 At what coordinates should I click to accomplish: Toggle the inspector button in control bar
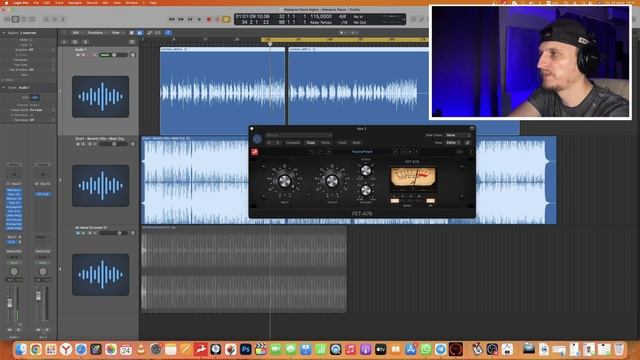click(x=15, y=19)
